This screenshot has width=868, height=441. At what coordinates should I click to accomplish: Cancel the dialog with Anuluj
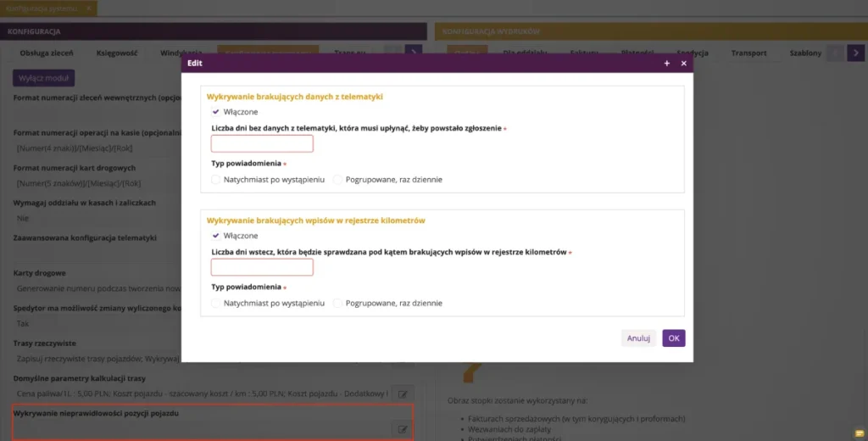point(638,338)
